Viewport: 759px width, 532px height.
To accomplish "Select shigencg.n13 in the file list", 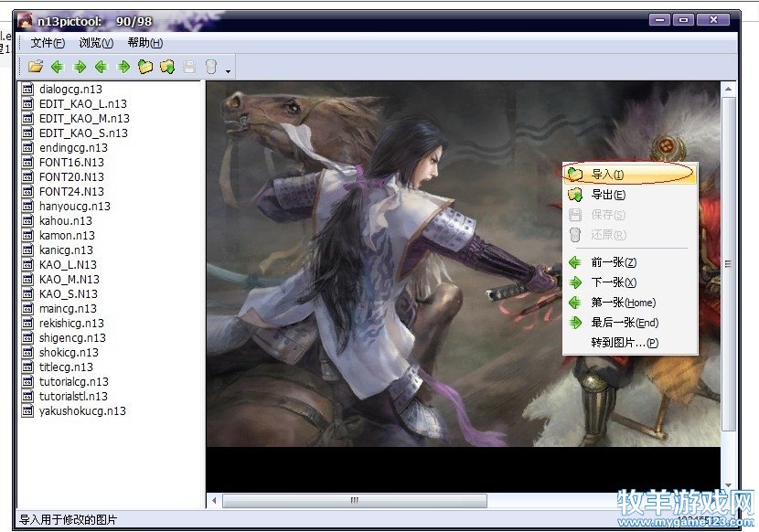I will (72, 338).
